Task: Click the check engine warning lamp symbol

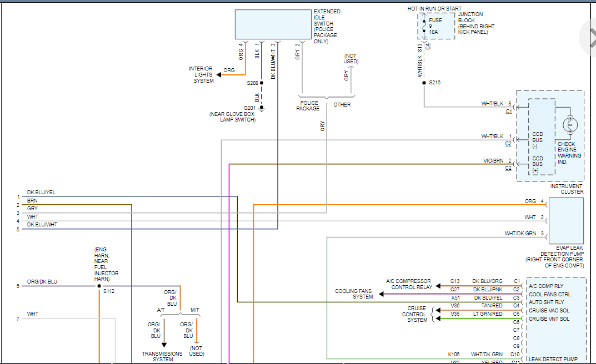Action: coord(569,125)
